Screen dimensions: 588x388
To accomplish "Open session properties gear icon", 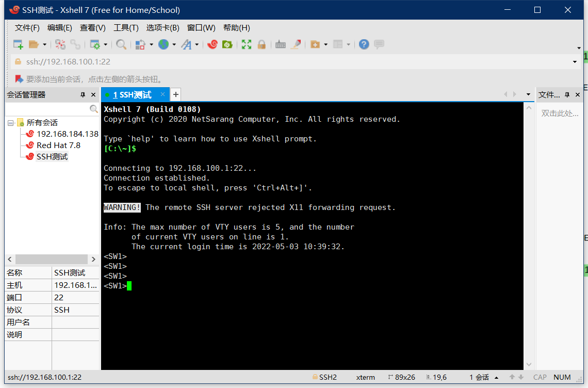I will (95, 44).
